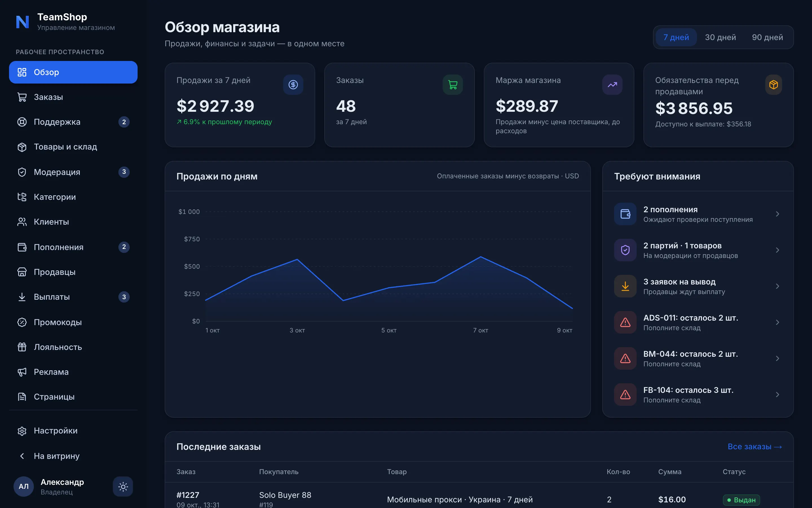Open the ADS-011 low stock chevron
Viewport: 812px width, 508px height.
(777, 322)
